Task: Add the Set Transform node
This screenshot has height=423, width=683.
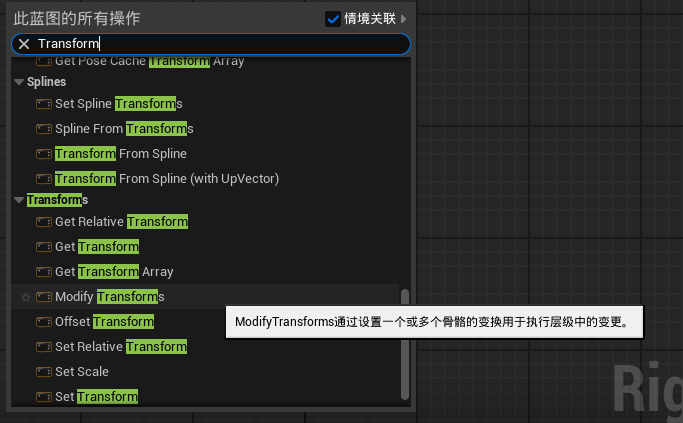Action: point(96,397)
